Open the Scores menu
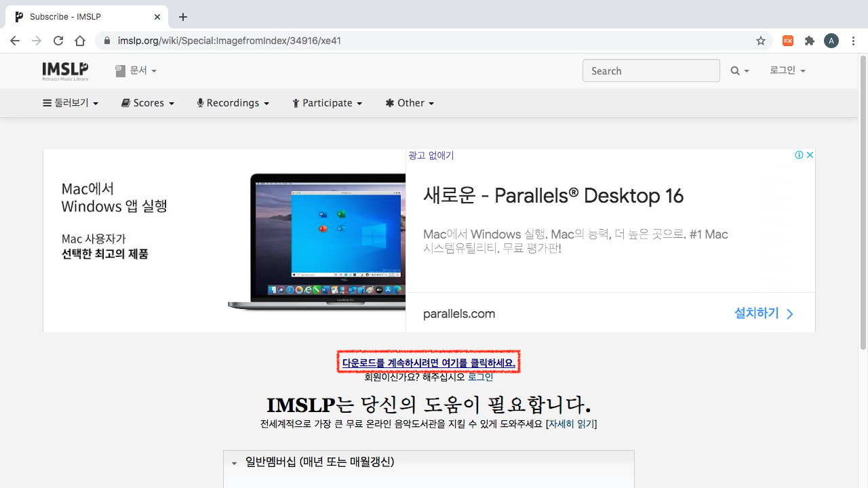Viewport: 868px width, 488px height. 148,103
